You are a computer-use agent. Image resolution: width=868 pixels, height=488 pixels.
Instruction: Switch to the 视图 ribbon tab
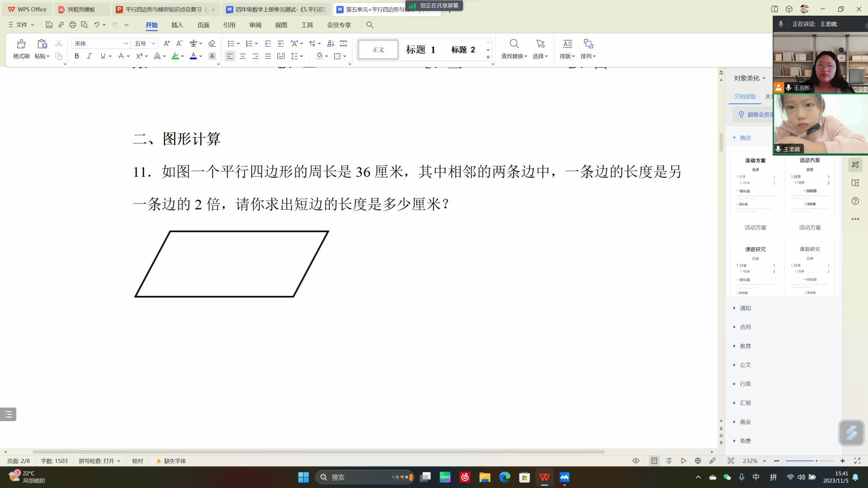pyautogui.click(x=281, y=25)
